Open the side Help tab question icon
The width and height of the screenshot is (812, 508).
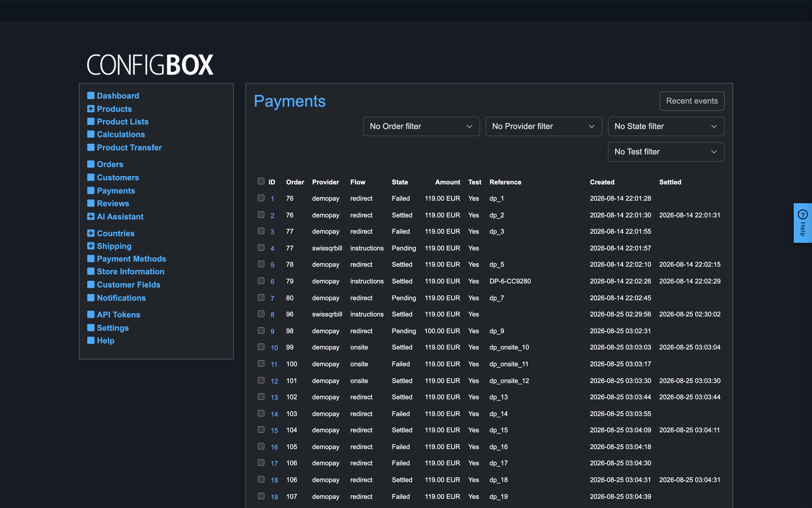tap(803, 214)
